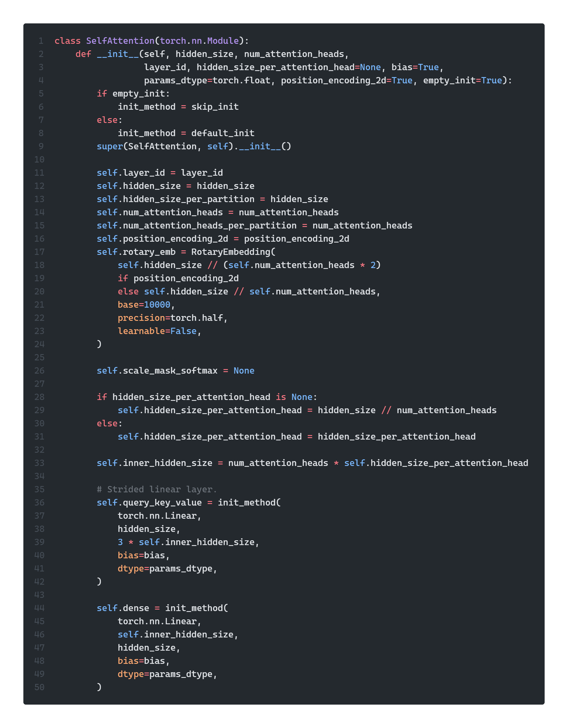Screen dimensions: 568x728
Task: Click precision=torch.half argument
Action: (x=170, y=318)
